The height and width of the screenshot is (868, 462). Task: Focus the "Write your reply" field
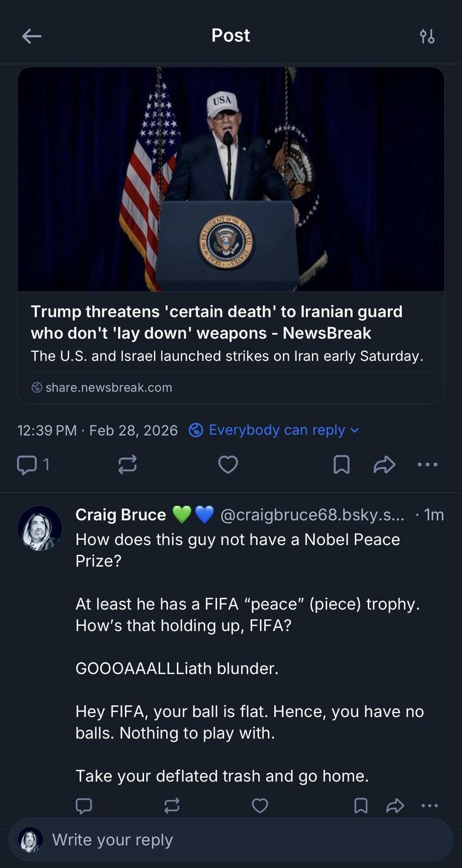click(243, 839)
